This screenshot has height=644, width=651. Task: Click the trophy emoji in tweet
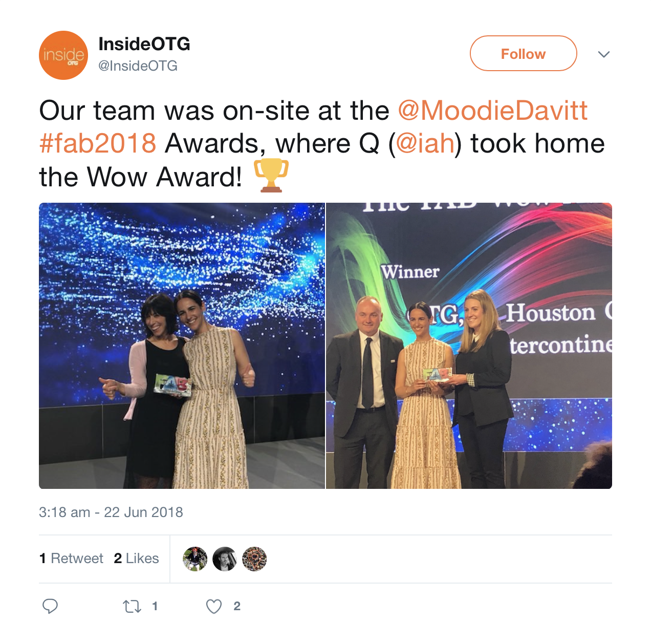coord(271,176)
